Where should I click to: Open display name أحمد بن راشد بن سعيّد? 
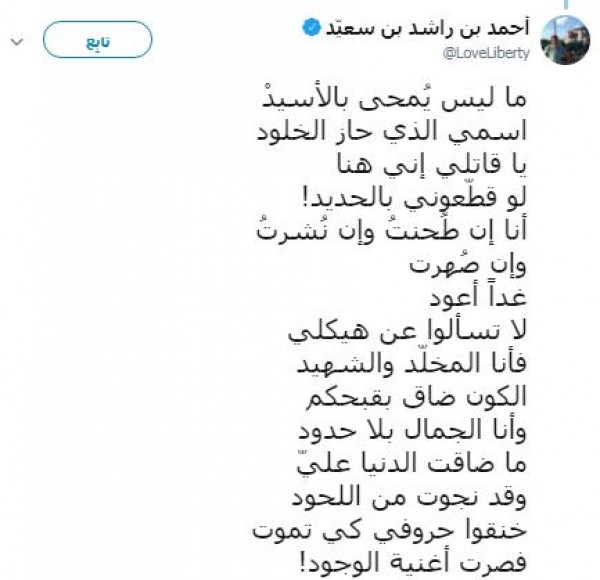pyautogui.click(x=427, y=28)
